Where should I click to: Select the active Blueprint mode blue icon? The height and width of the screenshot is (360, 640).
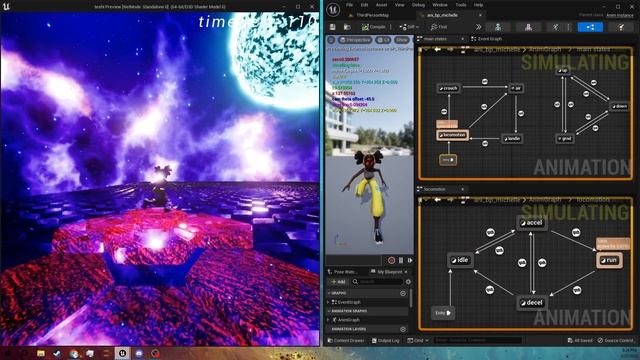(590, 27)
